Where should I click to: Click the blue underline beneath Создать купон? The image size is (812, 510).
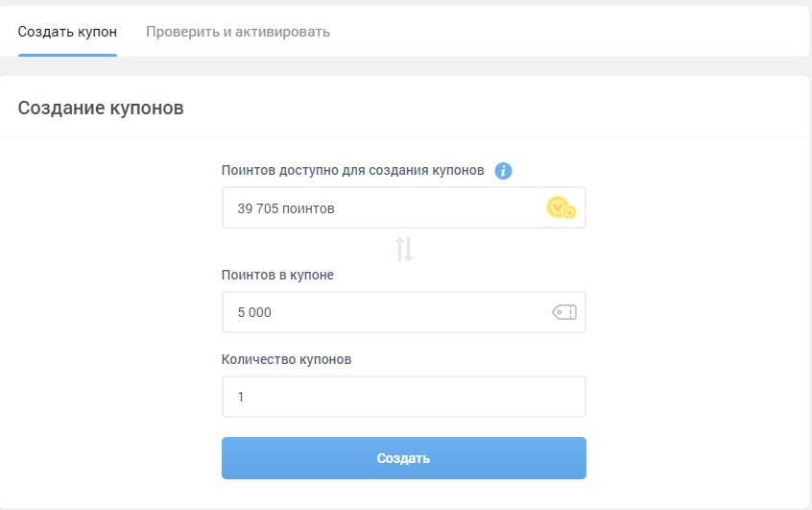tap(67, 55)
